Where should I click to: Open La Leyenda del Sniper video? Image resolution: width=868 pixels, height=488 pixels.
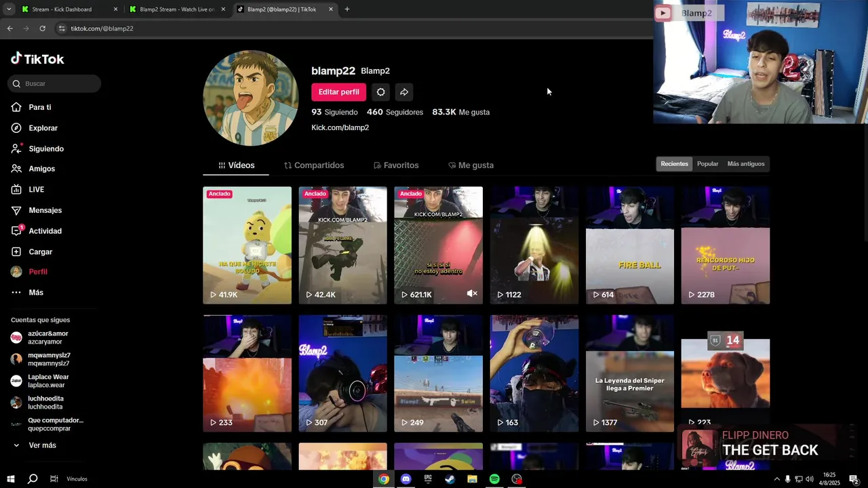630,373
